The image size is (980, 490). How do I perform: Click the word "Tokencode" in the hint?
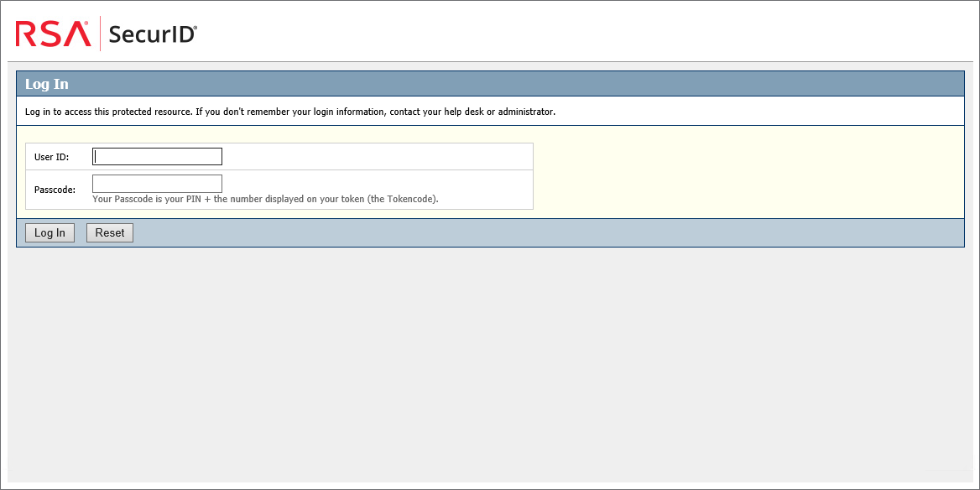[x=410, y=200]
